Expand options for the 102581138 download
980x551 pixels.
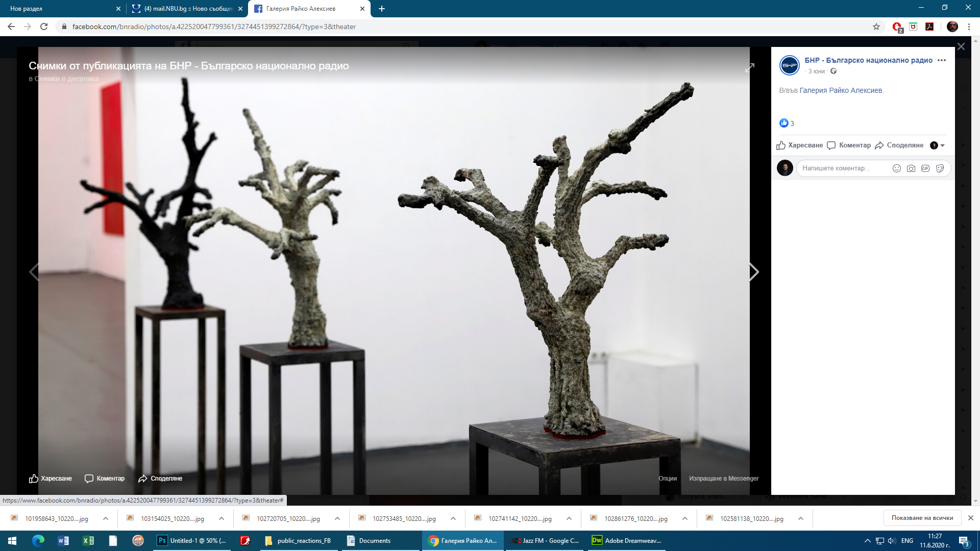pos(801,518)
